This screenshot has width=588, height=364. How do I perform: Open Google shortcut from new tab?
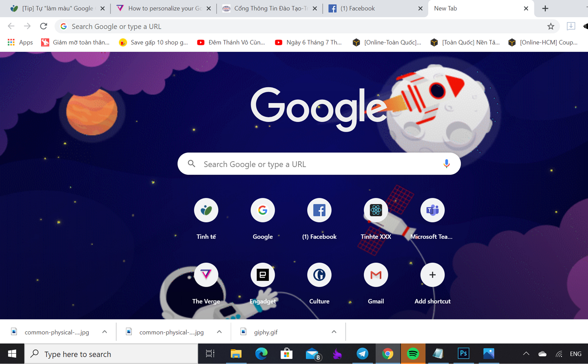(x=262, y=210)
